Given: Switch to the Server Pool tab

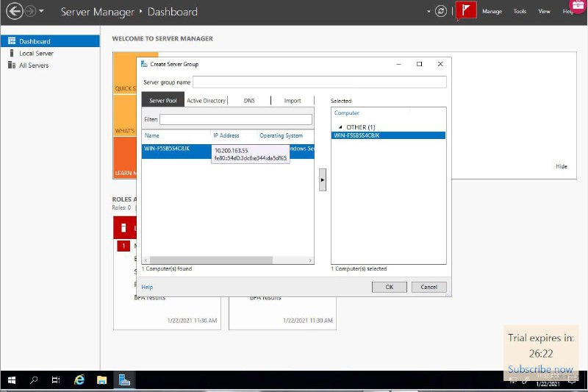Looking at the screenshot, I should (x=162, y=100).
